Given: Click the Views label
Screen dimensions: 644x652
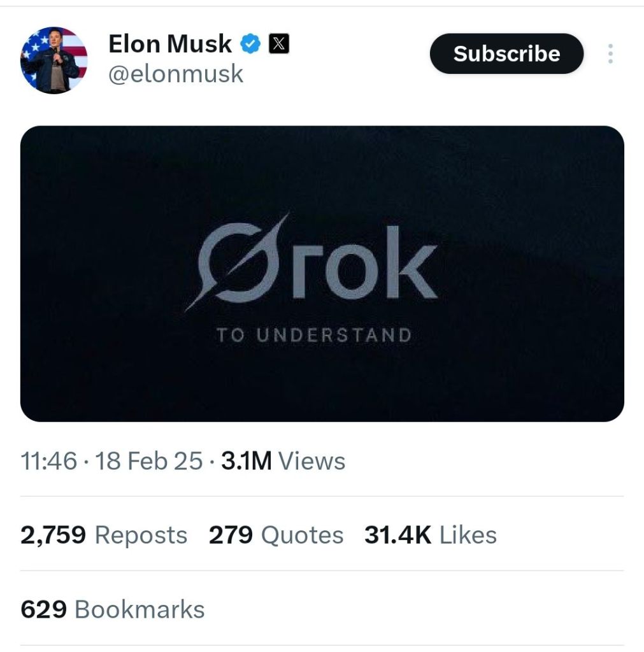Looking at the screenshot, I should [312, 461].
